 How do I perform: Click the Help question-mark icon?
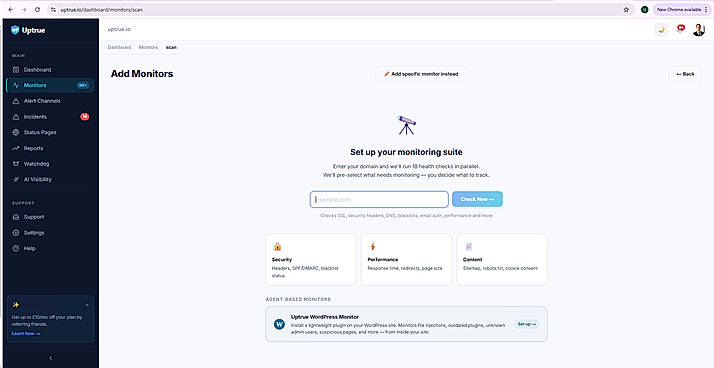[x=16, y=248]
